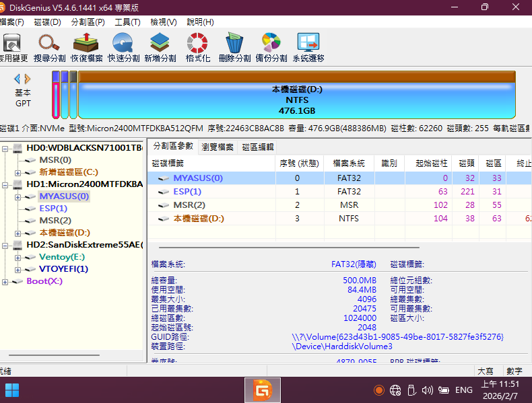
Task: Click the GUID path Volume value
Action: (x=397, y=337)
